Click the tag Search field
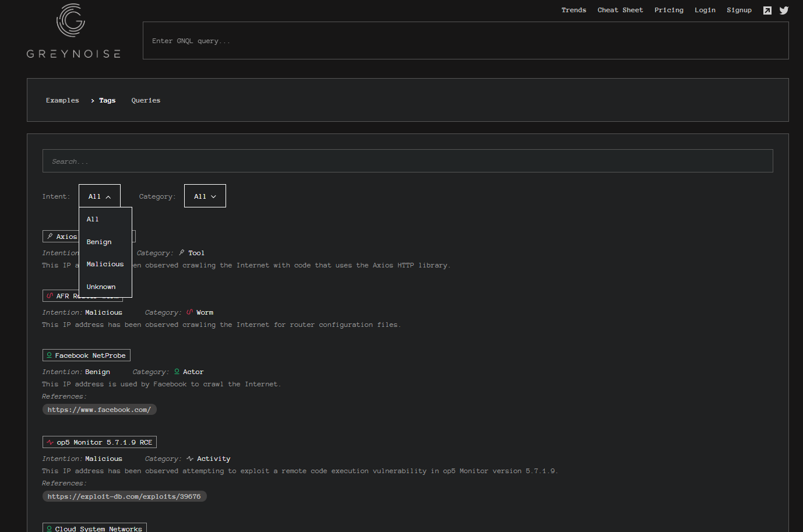803x532 pixels. (408, 160)
